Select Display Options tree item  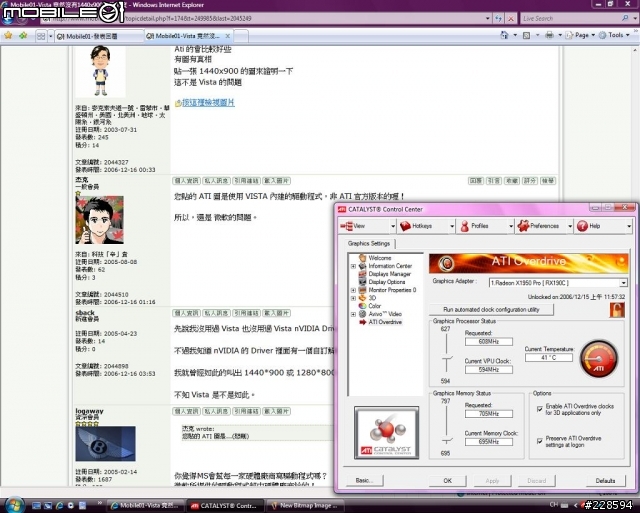(387, 282)
